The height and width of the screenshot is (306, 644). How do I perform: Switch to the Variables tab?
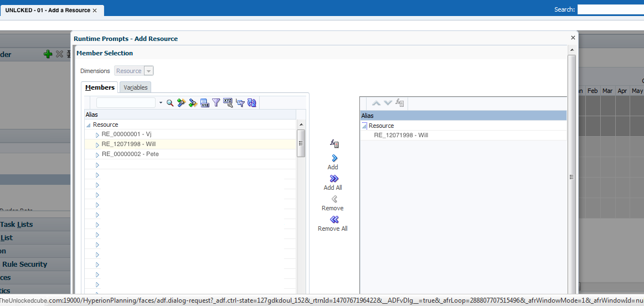tap(135, 87)
